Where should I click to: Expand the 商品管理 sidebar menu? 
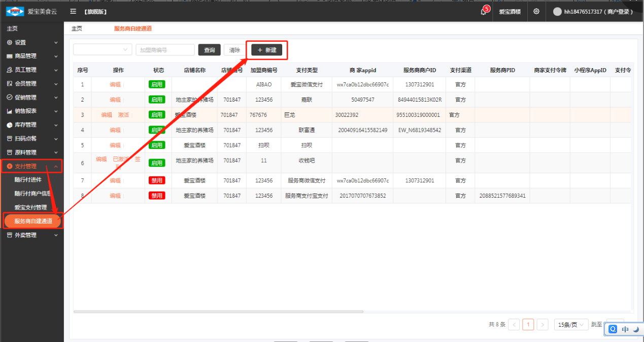click(32, 56)
